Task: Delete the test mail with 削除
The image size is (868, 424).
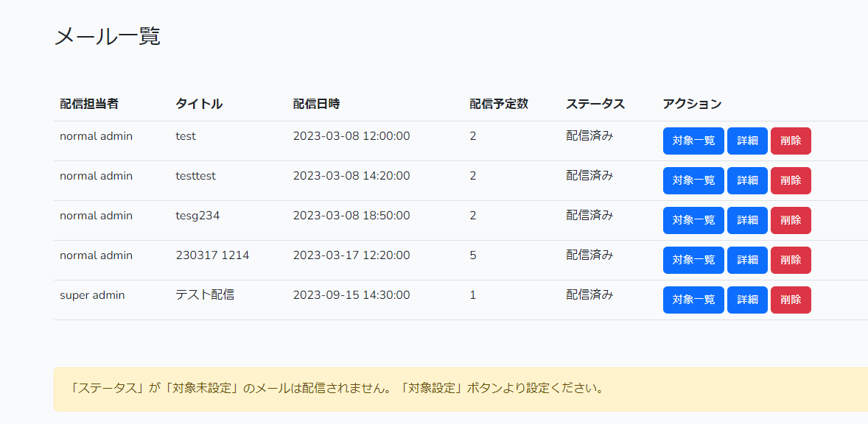Action: [791, 141]
